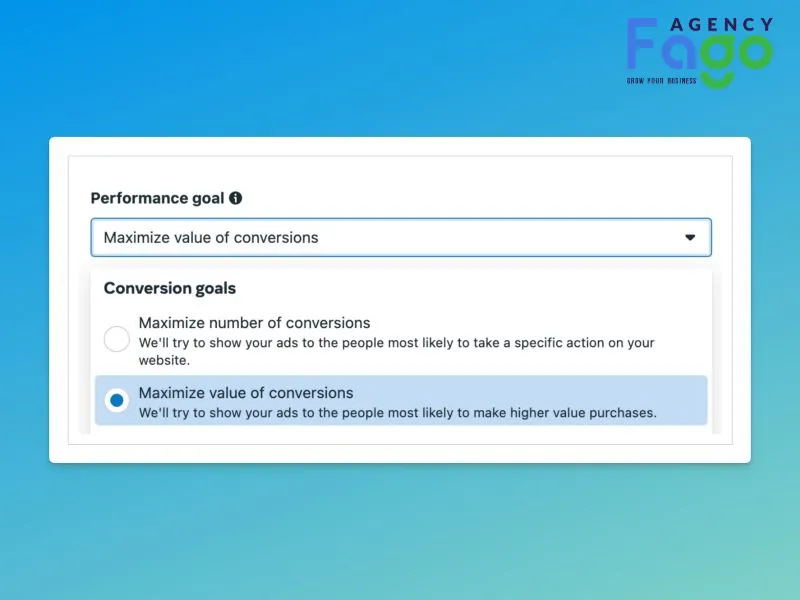The height and width of the screenshot is (600, 800).
Task: Choose the highlighted 'Maximize value of conversions' option
Action: (401, 401)
